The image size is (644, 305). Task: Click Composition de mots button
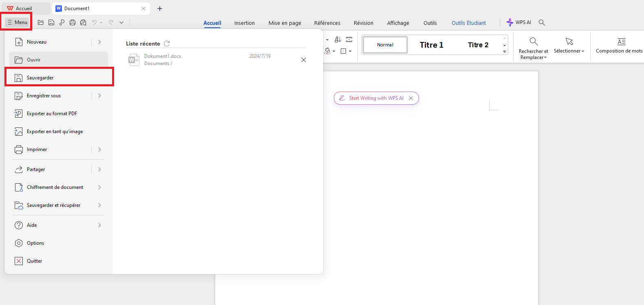point(619,46)
